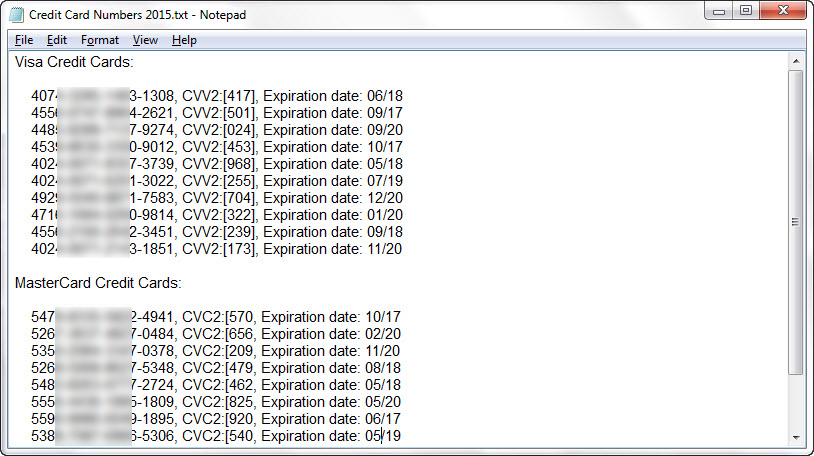Screen dimensions: 814x456
Task: Click the scrollbar up arrow
Action: pyautogui.click(x=796, y=61)
